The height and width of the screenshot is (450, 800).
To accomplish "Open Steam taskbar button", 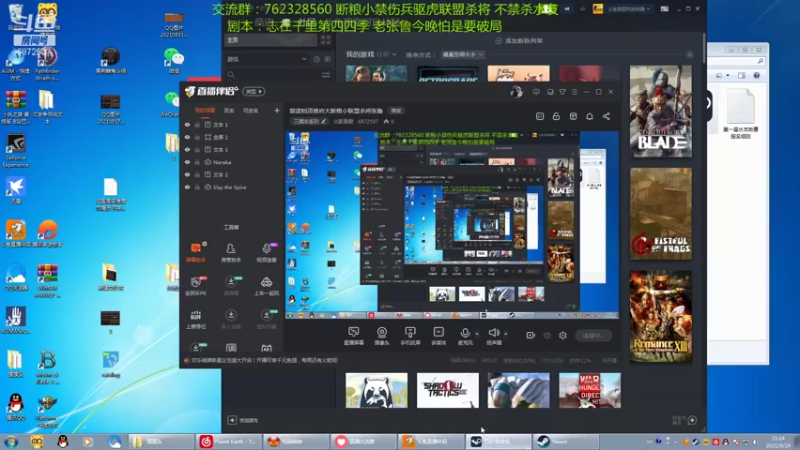I will pos(565,441).
